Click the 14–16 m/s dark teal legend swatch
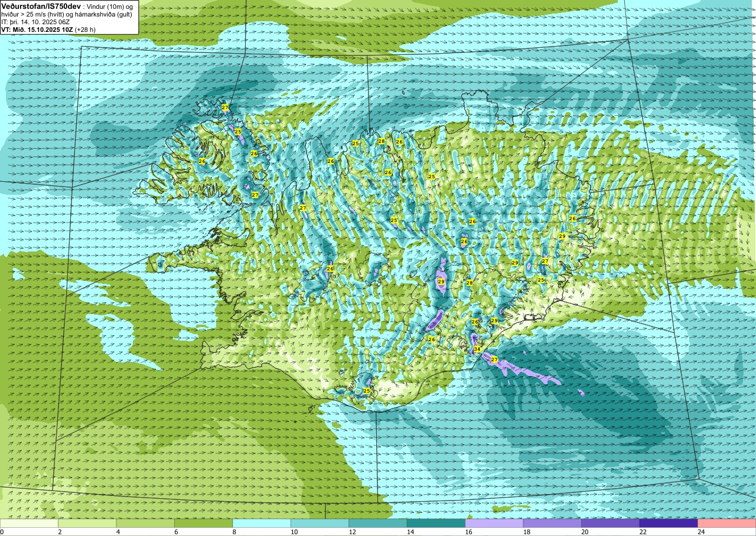 point(436,523)
